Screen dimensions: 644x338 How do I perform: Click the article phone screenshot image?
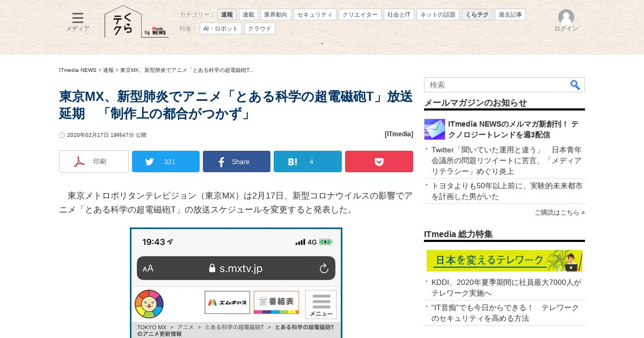point(236,283)
